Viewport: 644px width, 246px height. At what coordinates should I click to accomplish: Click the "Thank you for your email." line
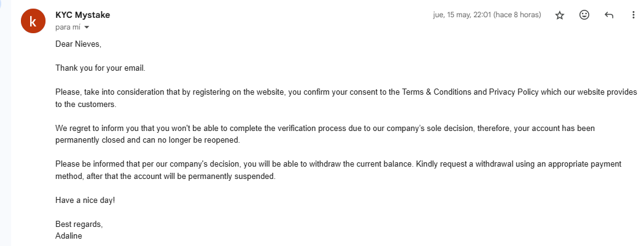(x=100, y=68)
